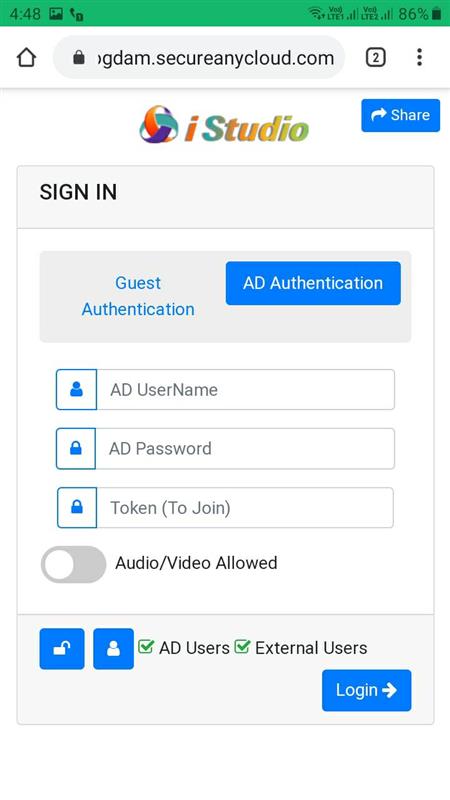Click the iStudio logo
Viewport: 450px width, 800px height.
[224, 124]
